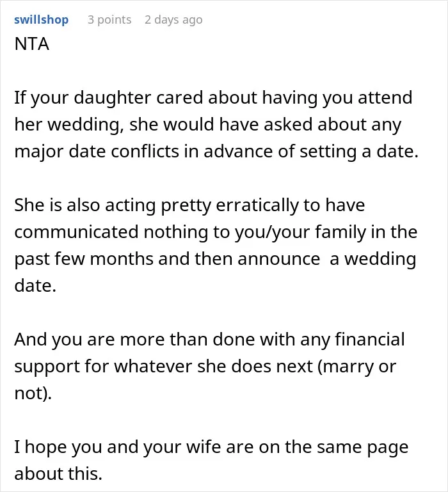Open the swillshop user profile link

coord(41,19)
